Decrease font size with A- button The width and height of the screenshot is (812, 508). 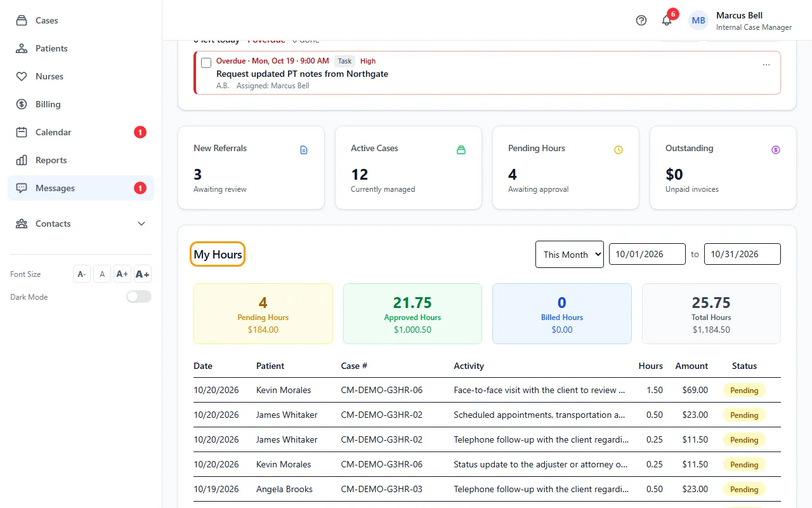click(x=82, y=274)
